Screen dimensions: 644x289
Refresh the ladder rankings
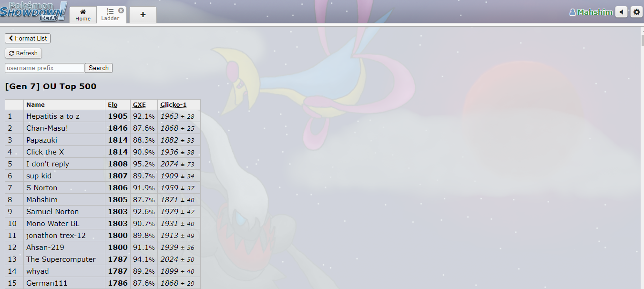pyautogui.click(x=23, y=53)
